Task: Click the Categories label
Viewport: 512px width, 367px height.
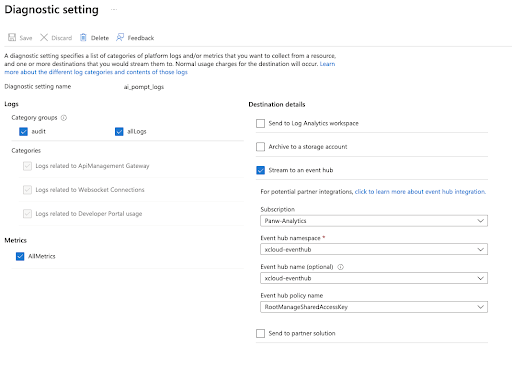Action: pyautogui.click(x=26, y=151)
